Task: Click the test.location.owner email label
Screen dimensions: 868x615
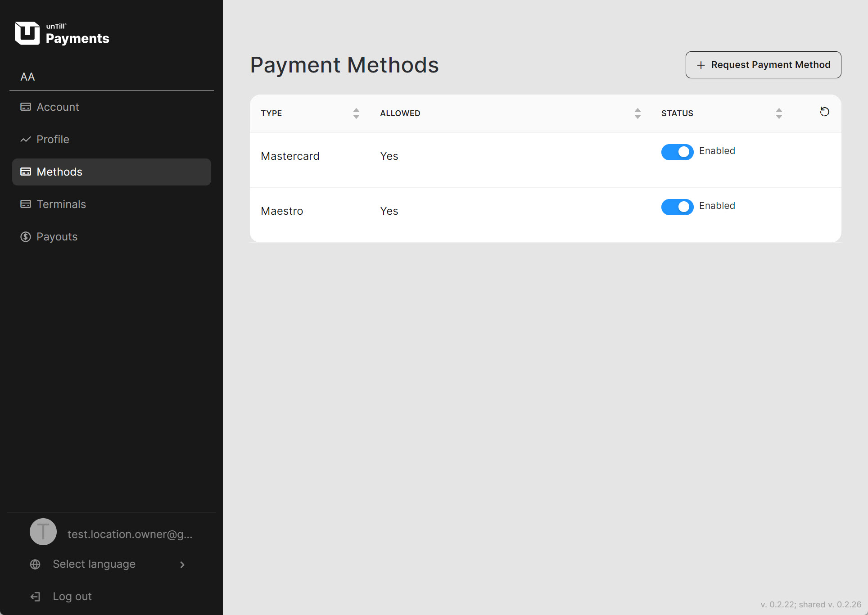Action: (130, 534)
